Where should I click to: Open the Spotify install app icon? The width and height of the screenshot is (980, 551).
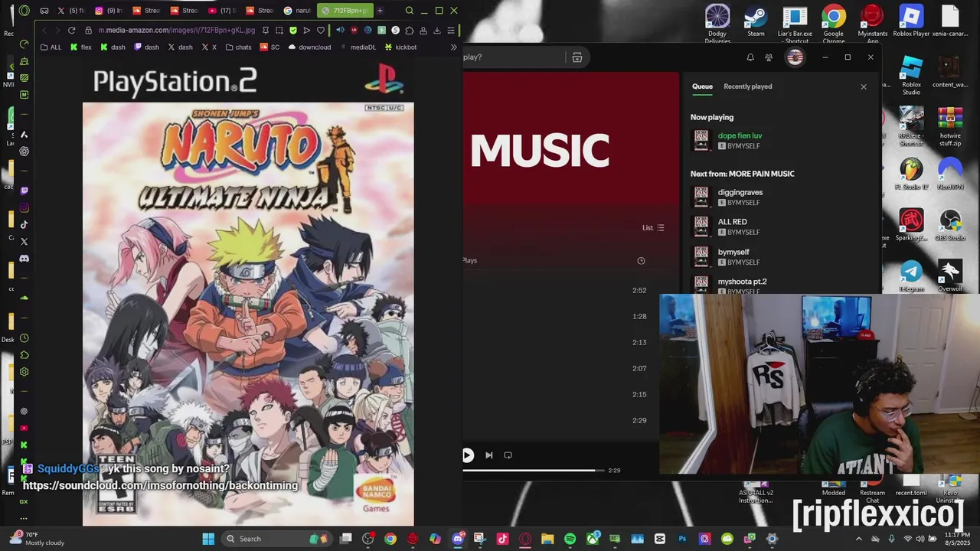577,57
